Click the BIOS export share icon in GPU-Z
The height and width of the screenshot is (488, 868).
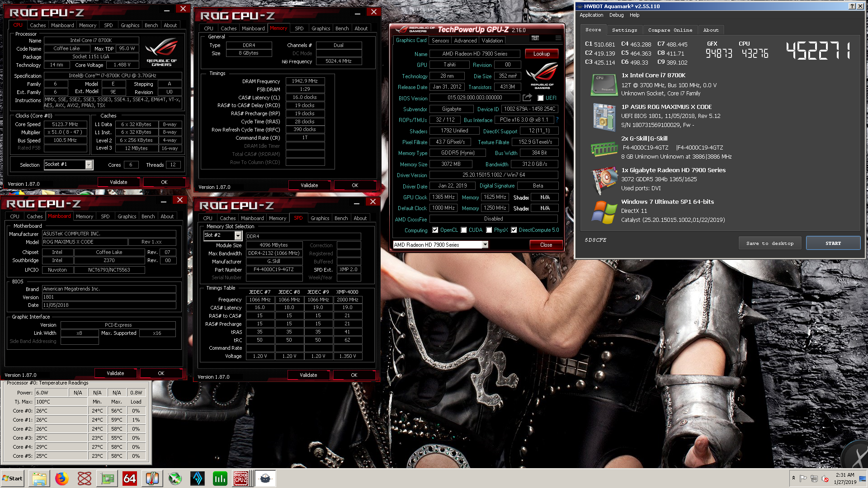click(x=527, y=98)
